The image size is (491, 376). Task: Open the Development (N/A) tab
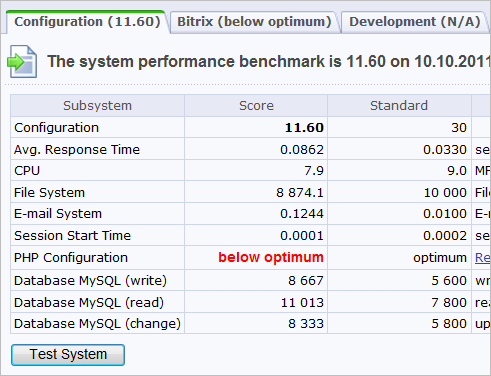(414, 22)
